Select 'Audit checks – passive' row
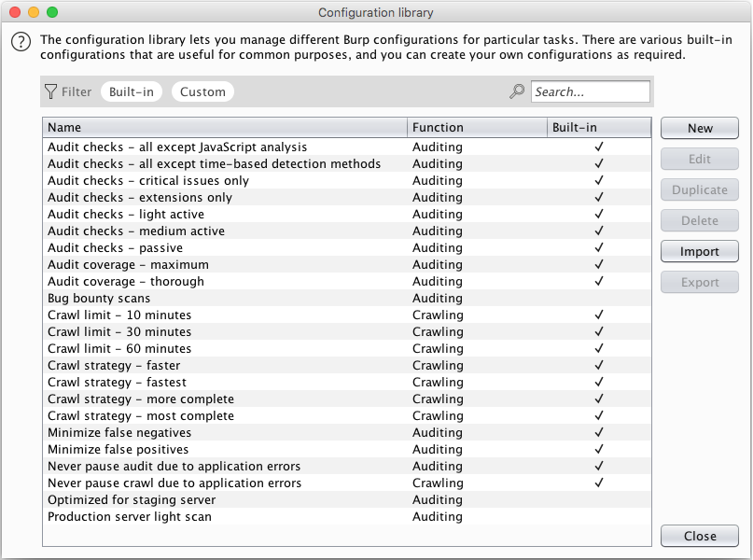Viewport: 753px width, 560px height. point(347,248)
